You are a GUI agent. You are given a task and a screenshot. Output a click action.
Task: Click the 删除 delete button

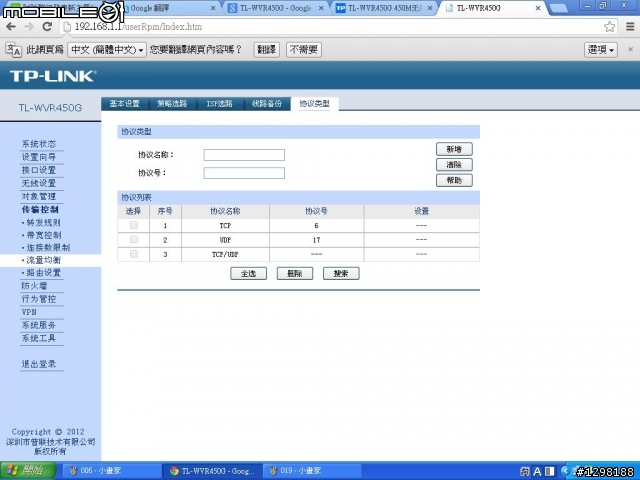pos(295,273)
